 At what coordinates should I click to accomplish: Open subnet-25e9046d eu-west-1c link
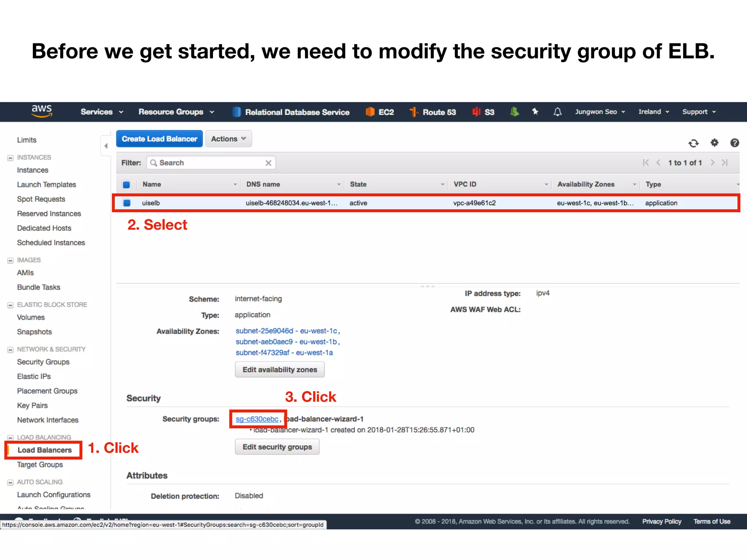[x=286, y=331]
